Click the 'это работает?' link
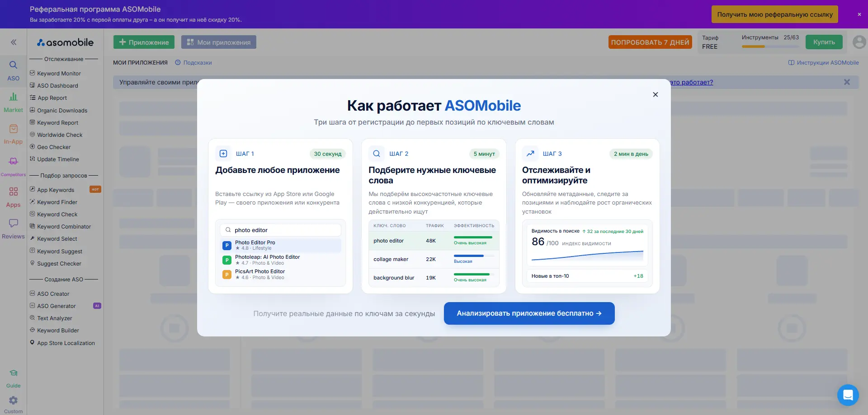The height and width of the screenshot is (415, 868). [x=691, y=82]
